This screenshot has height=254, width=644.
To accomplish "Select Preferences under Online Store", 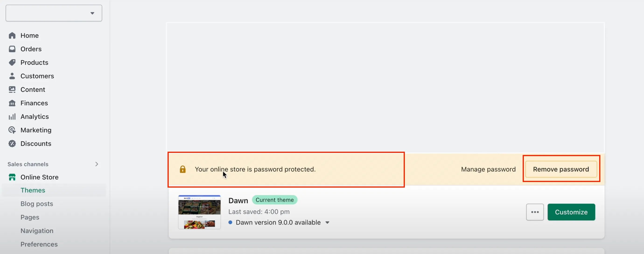I will [x=38, y=244].
